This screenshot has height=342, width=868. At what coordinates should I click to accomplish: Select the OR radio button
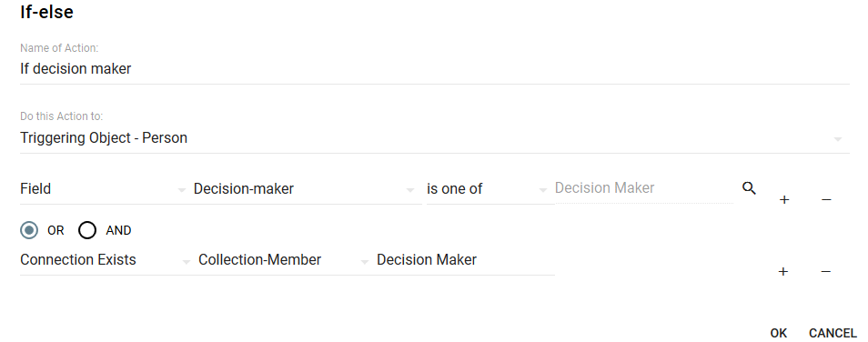29,230
